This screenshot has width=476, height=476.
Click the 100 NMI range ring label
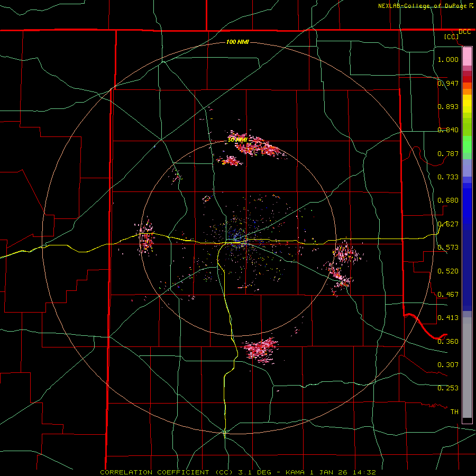tap(237, 42)
